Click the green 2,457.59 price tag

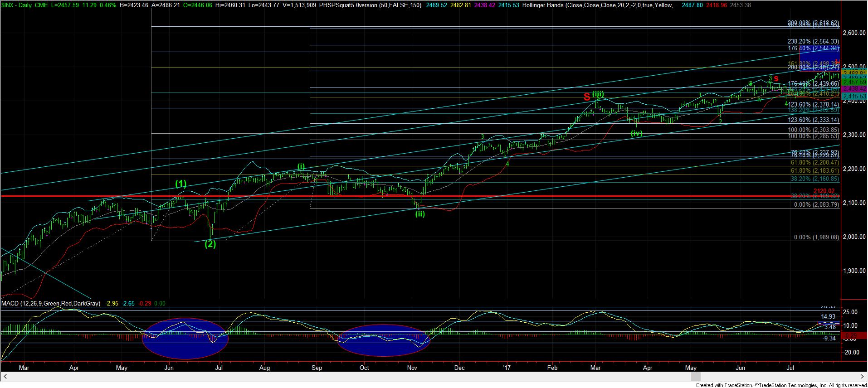point(854,82)
